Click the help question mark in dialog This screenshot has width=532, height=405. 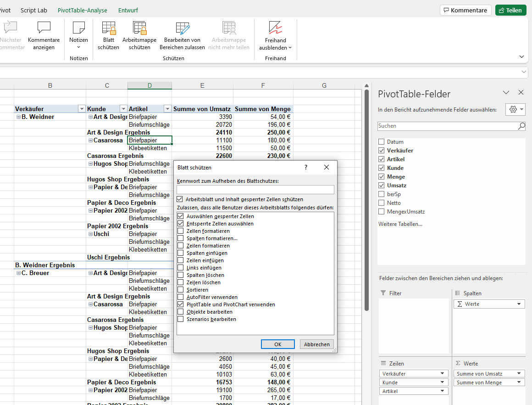tap(306, 168)
